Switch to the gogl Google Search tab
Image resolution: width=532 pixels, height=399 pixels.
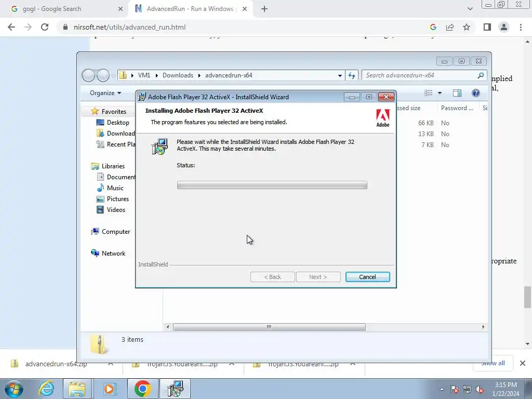(x=64, y=9)
